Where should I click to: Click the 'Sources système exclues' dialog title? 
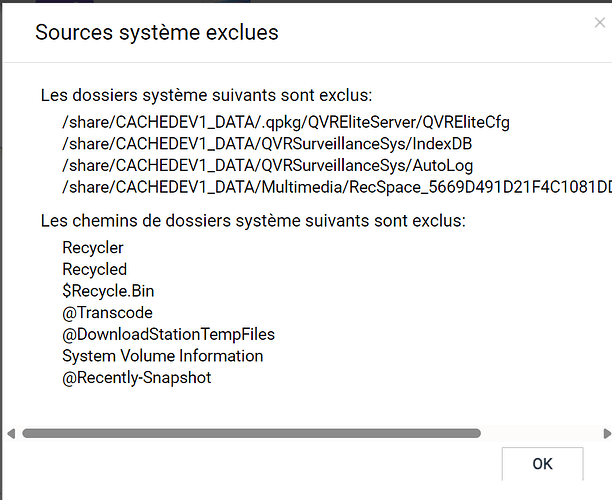coord(157,32)
